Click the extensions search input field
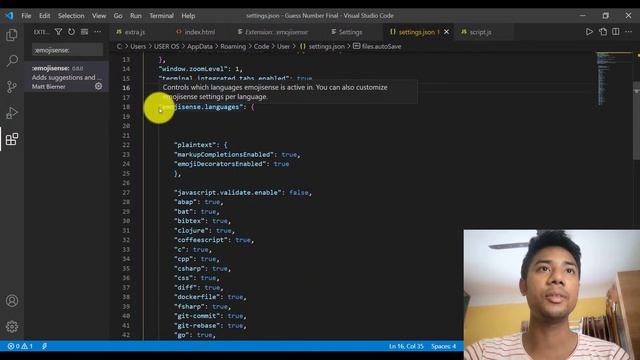 [x=67, y=50]
